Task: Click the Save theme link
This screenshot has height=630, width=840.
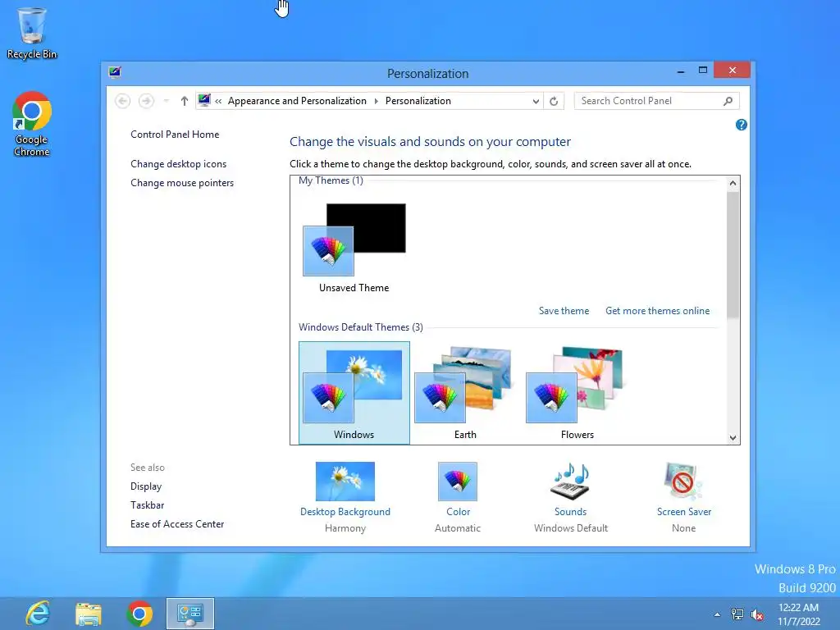Action: pos(564,311)
